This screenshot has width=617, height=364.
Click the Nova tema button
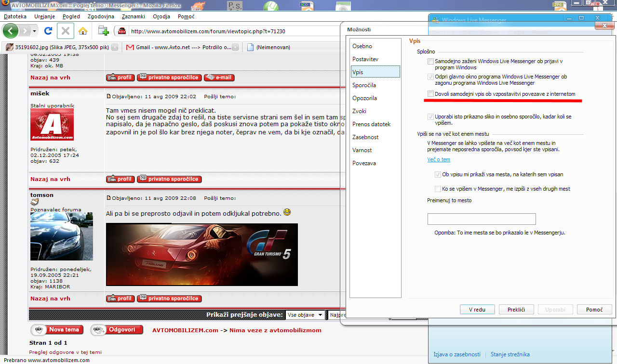(x=57, y=330)
